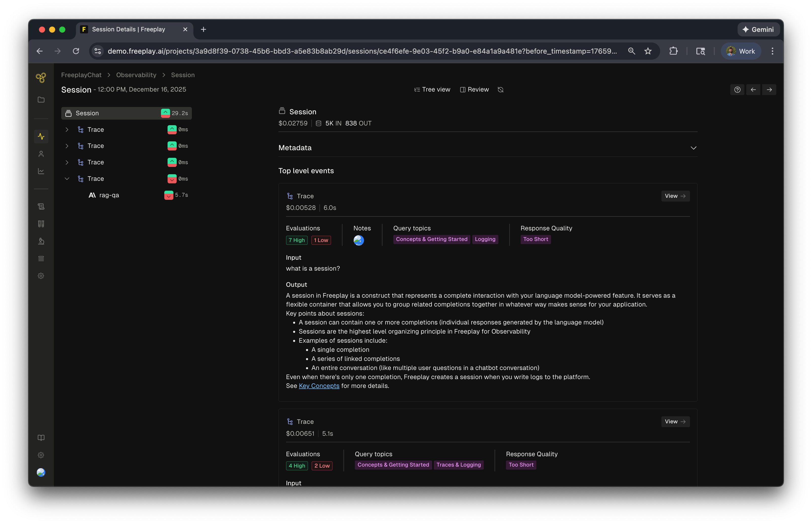
Task: Click the Observability breadcrumb
Action: (136, 75)
